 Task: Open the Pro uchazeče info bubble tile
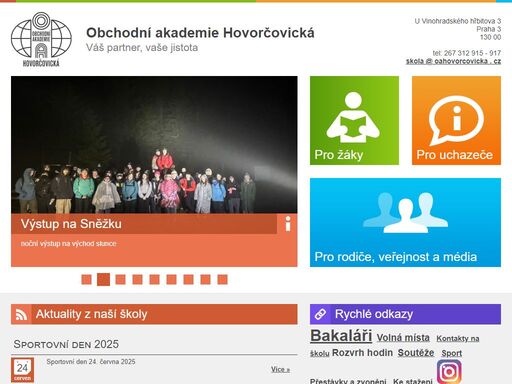point(456,120)
